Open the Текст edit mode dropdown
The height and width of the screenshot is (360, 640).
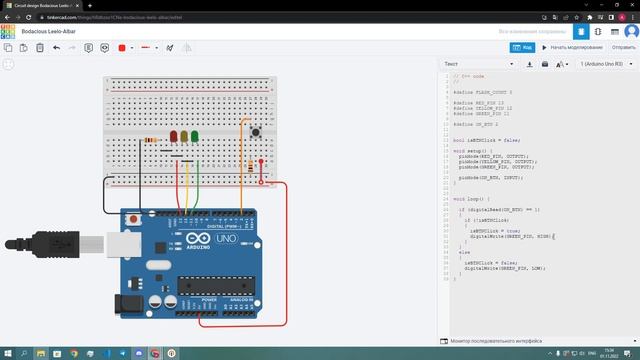coord(479,64)
